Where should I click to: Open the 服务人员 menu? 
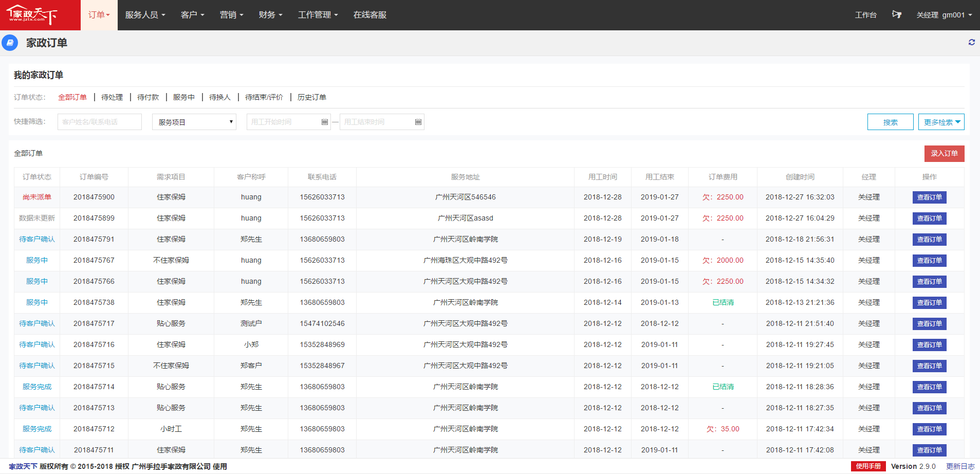click(145, 15)
